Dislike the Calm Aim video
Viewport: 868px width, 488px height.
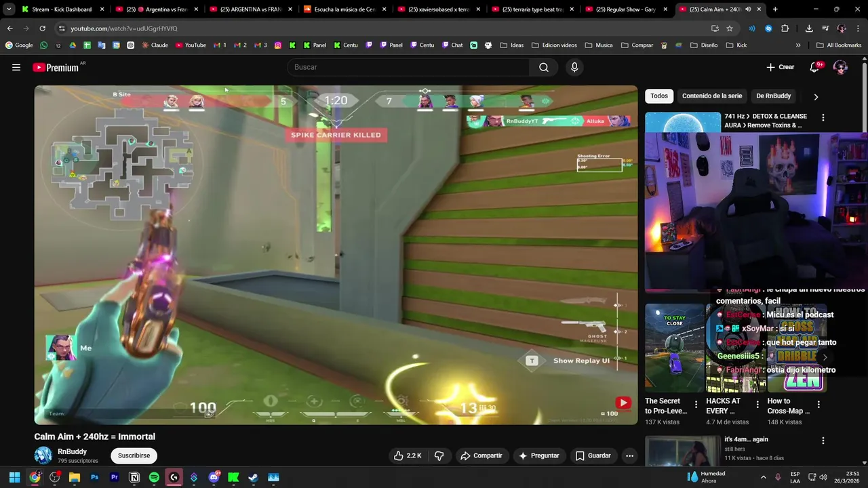pyautogui.click(x=439, y=455)
